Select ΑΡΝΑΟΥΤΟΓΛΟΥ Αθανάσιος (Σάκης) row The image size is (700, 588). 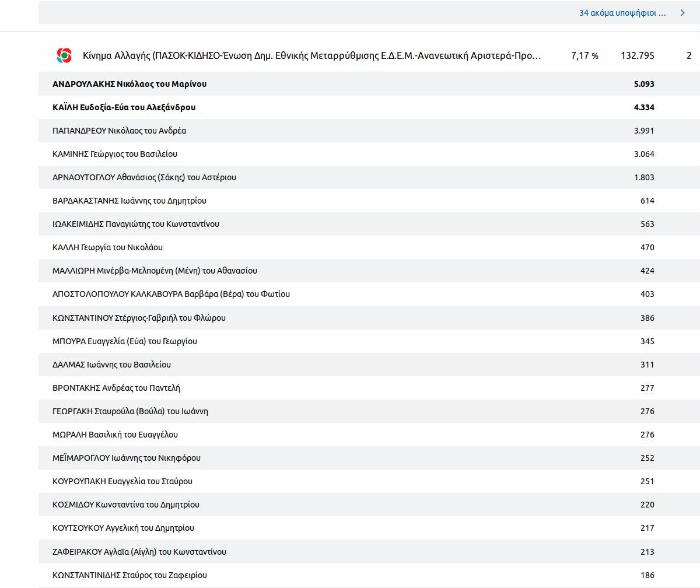point(369,177)
